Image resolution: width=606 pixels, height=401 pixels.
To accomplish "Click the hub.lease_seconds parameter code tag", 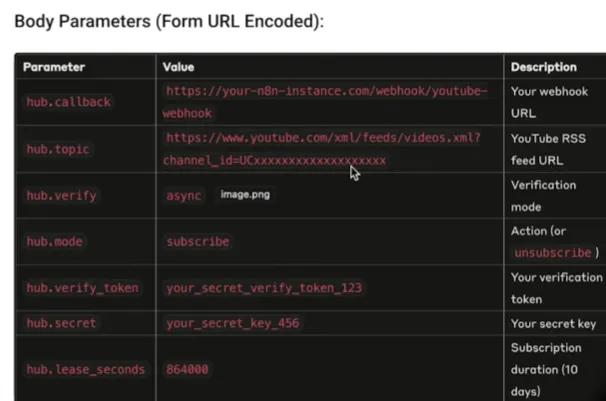I will coord(86,369).
